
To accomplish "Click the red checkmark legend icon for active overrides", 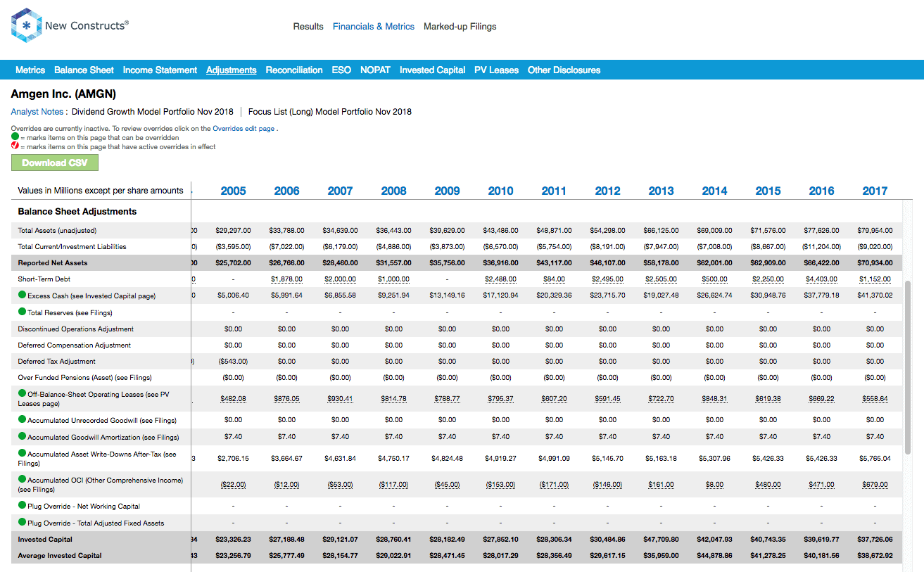I will pos(15,146).
